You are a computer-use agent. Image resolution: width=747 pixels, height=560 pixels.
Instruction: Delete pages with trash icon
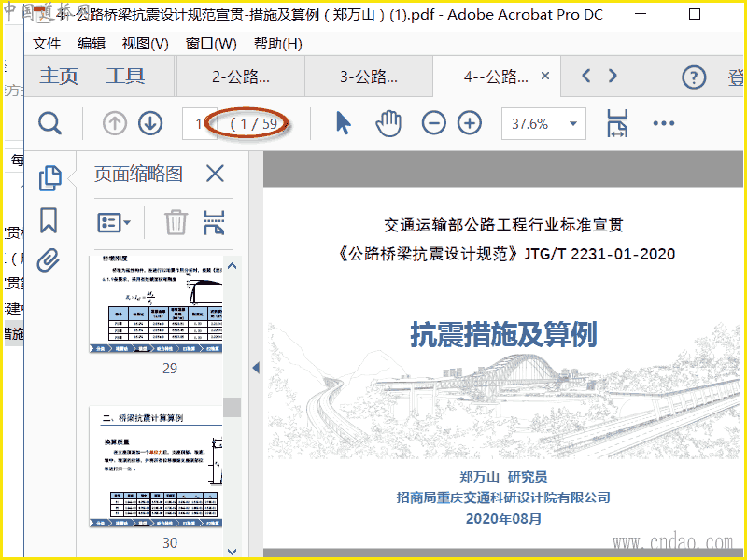click(x=176, y=222)
